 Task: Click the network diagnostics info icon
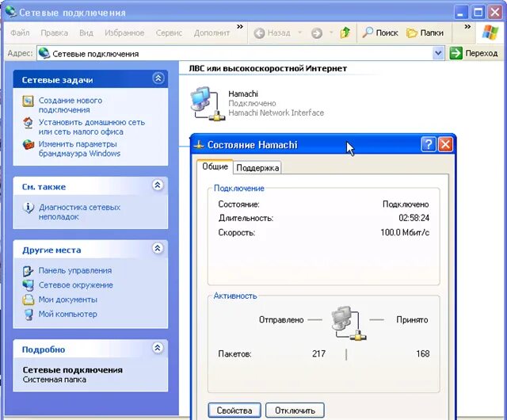(29, 208)
